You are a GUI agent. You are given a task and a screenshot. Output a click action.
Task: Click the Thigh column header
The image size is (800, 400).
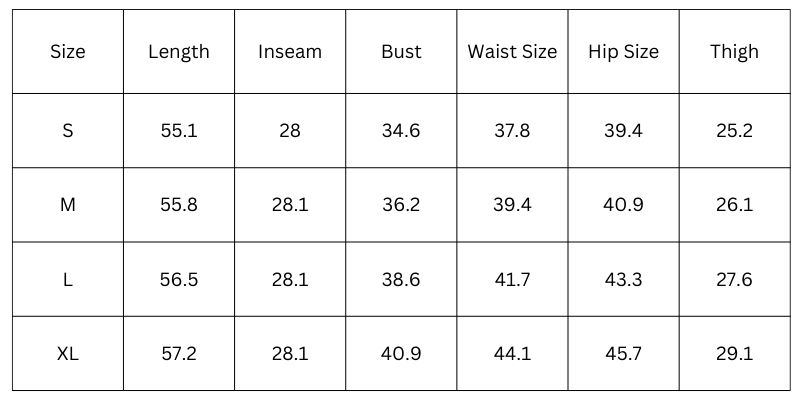pyautogui.click(x=734, y=52)
